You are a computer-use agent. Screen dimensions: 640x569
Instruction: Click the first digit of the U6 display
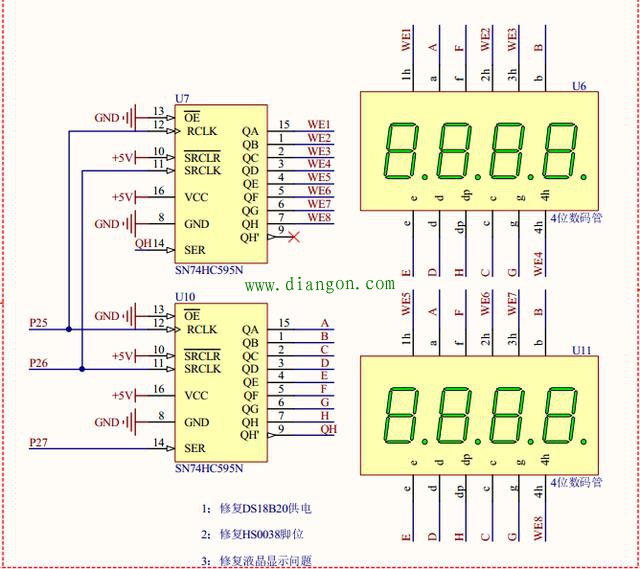point(401,151)
